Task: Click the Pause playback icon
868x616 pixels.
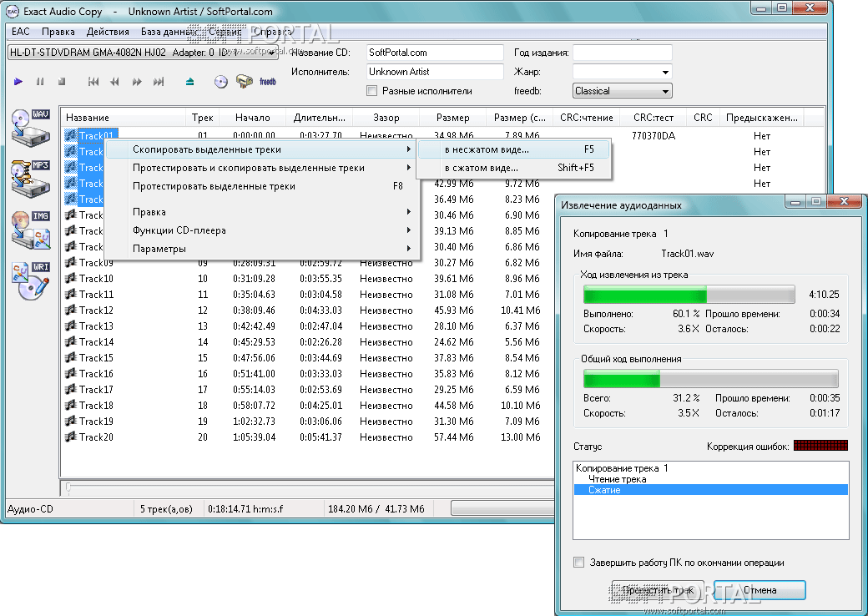Action: 40,81
